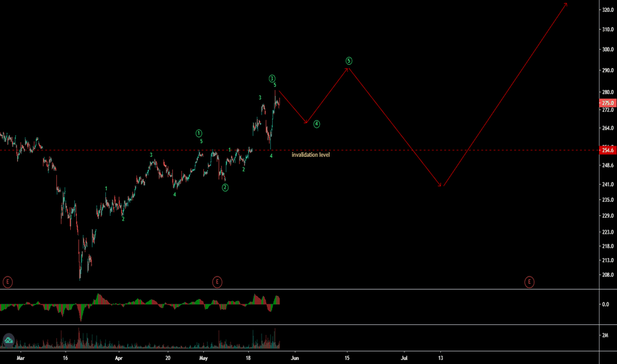Click the earnings E marker left of Mar
The height and width of the screenshot is (364, 617).
[7, 282]
